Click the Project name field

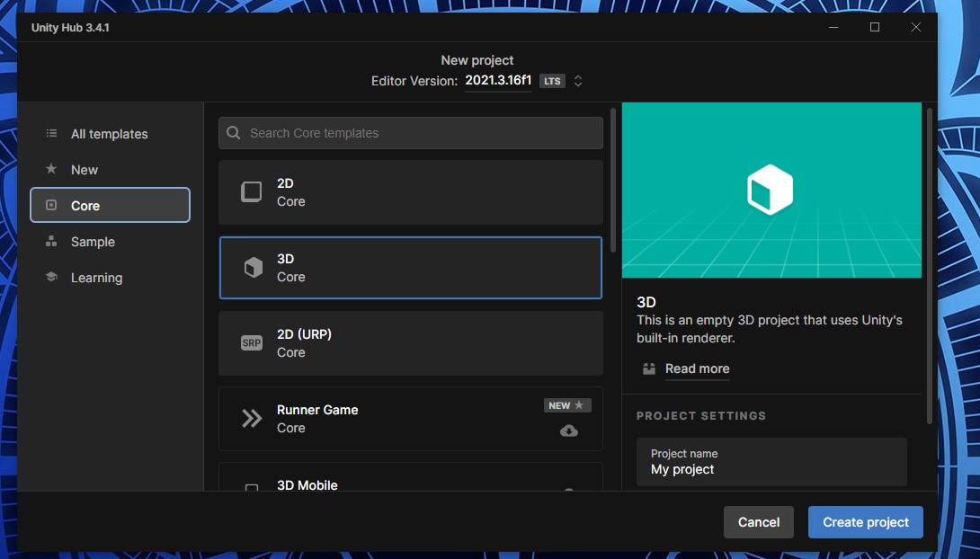(771, 462)
